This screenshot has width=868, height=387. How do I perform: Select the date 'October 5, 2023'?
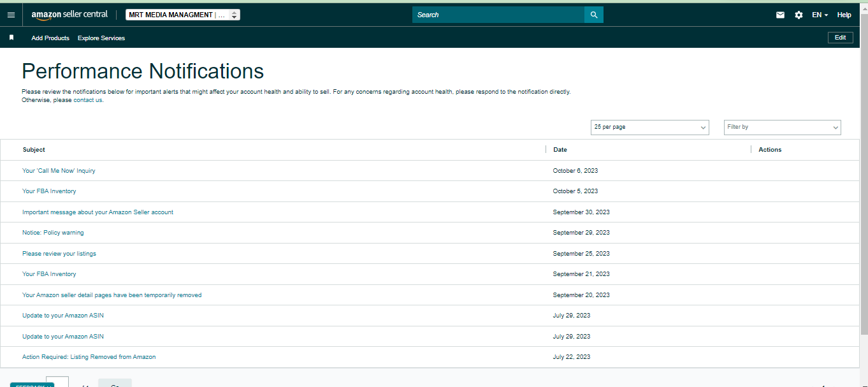[575, 191]
